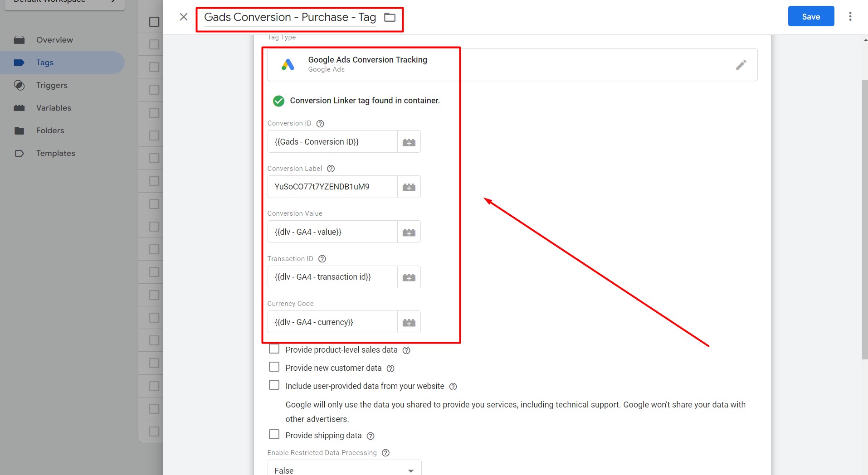Insert variable for Currency Code field

[x=409, y=322]
